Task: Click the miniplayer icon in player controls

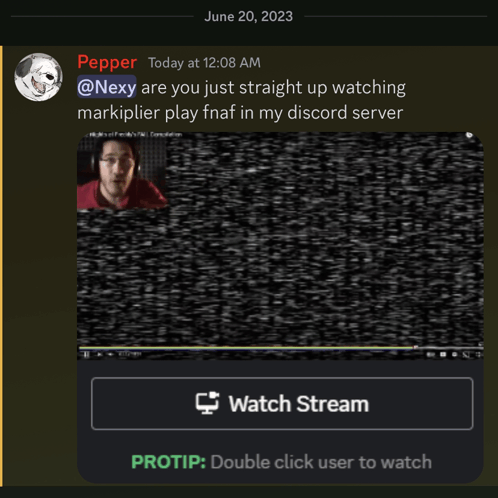Action: coord(466,355)
